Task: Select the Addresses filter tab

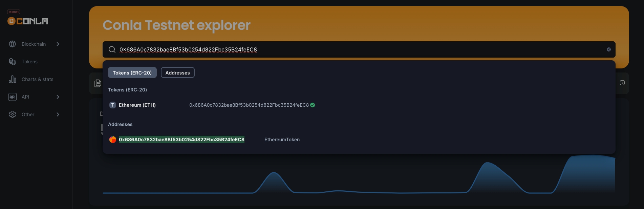Action: pyautogui.click(x=177, y=72)
